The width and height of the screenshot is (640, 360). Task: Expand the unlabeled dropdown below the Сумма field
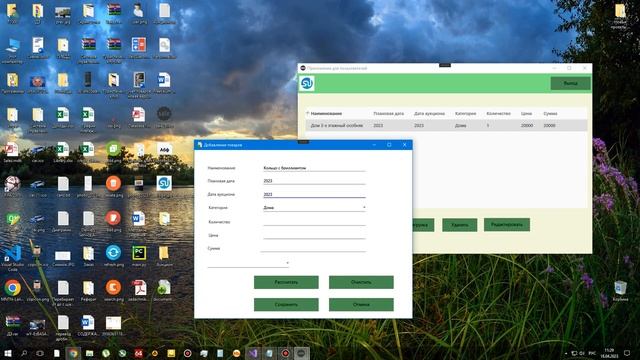point(248,263)
